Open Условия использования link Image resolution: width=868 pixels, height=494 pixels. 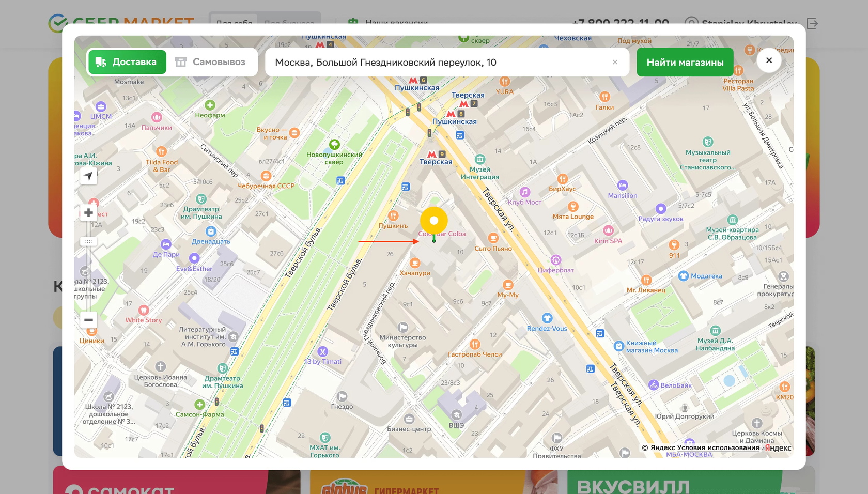pos(718,447)
